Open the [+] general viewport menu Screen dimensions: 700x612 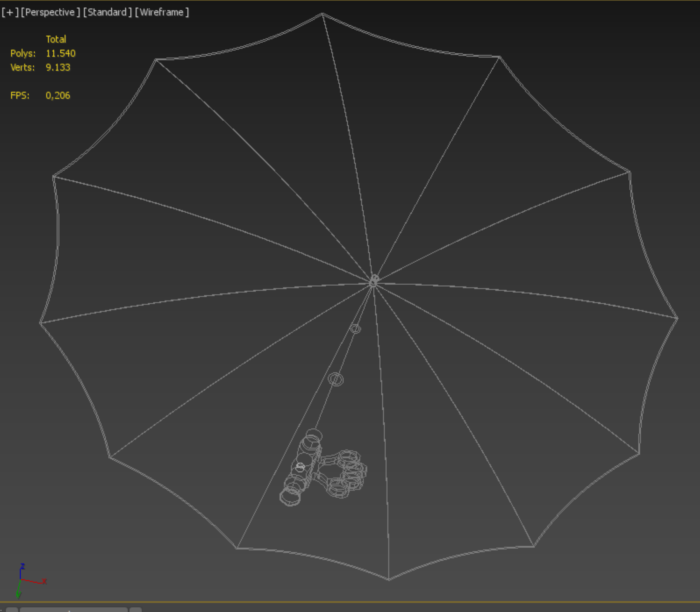[x=10, y=12]
